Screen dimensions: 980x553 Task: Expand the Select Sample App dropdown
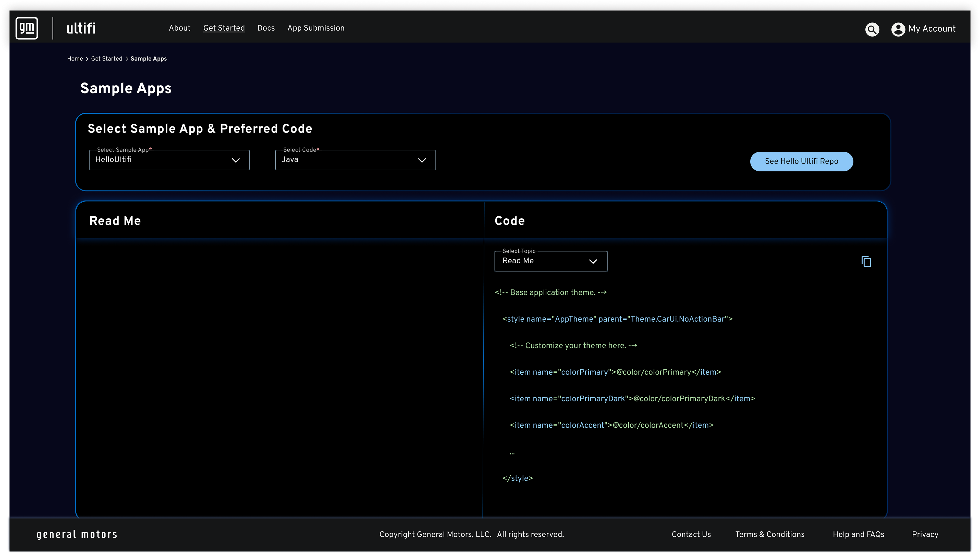click(x=169, y=160)
